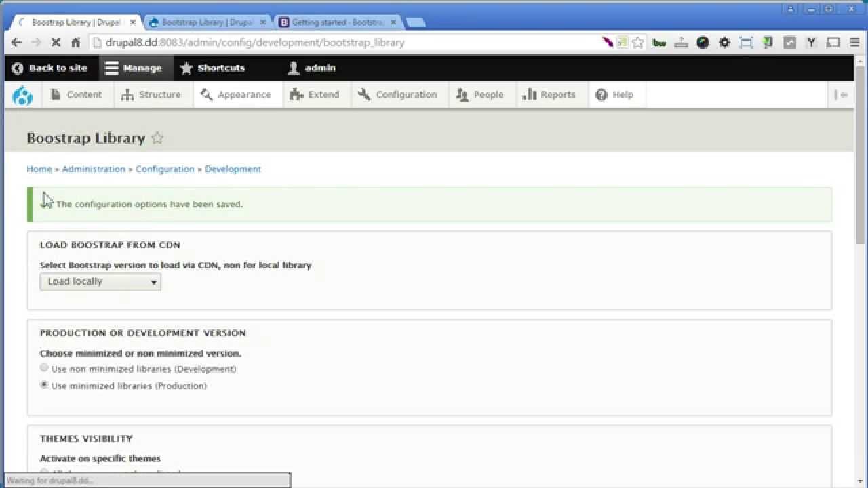The width and height of the screenshot is (868, 488).
Task: Click the Boostrap Library page heading
Action: pyautogui.click(x=86, y=138)
